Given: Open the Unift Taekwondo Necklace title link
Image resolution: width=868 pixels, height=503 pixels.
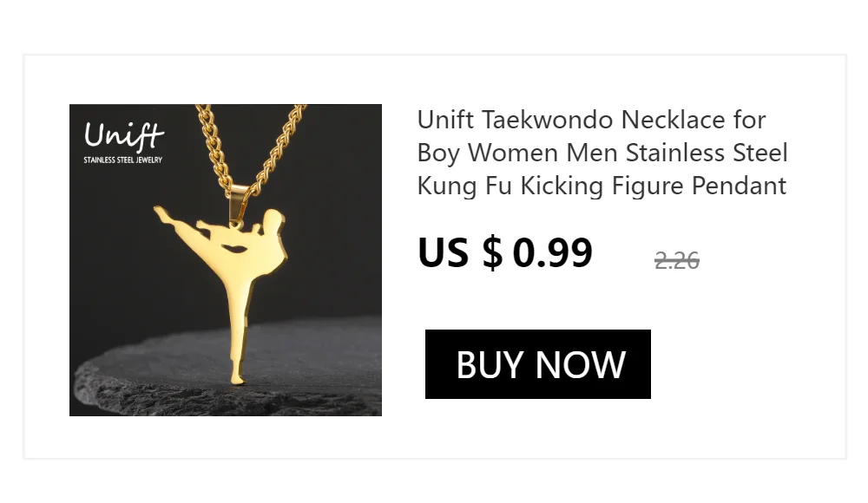Looking at the screenshot, I should [602, 153].
